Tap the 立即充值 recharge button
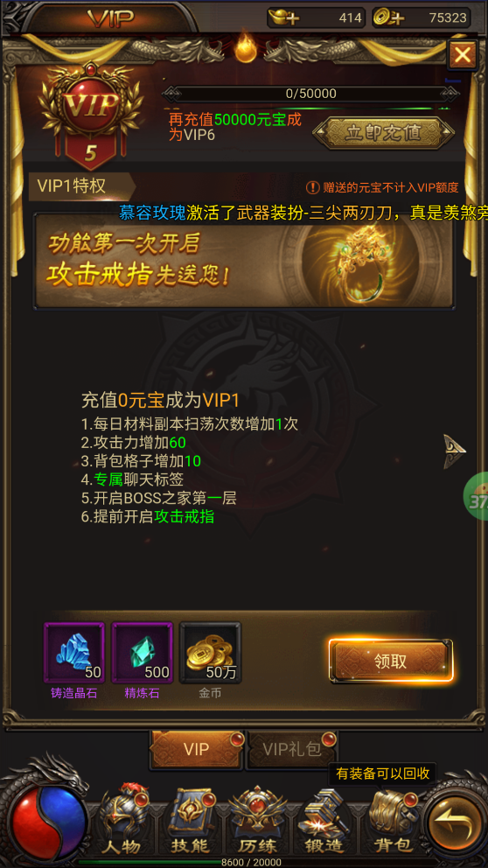Screen dimensions: 488x868 click(x=383, y=133)
